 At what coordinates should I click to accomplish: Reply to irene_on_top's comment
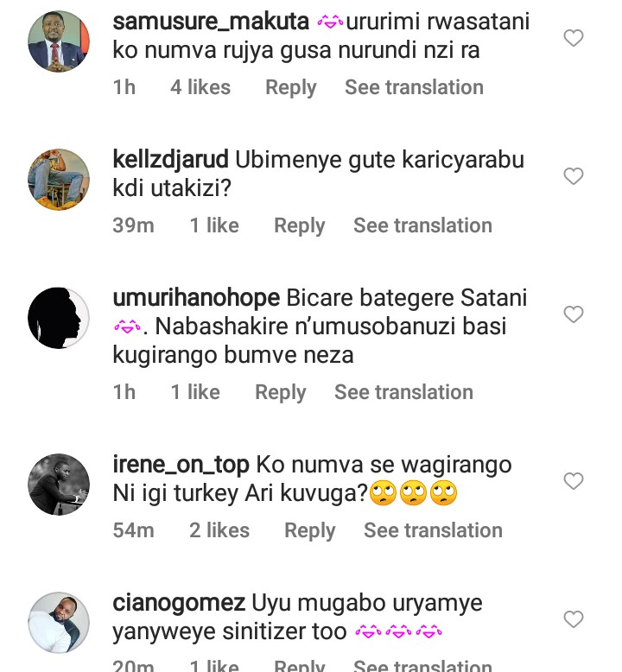coord(309,530)
